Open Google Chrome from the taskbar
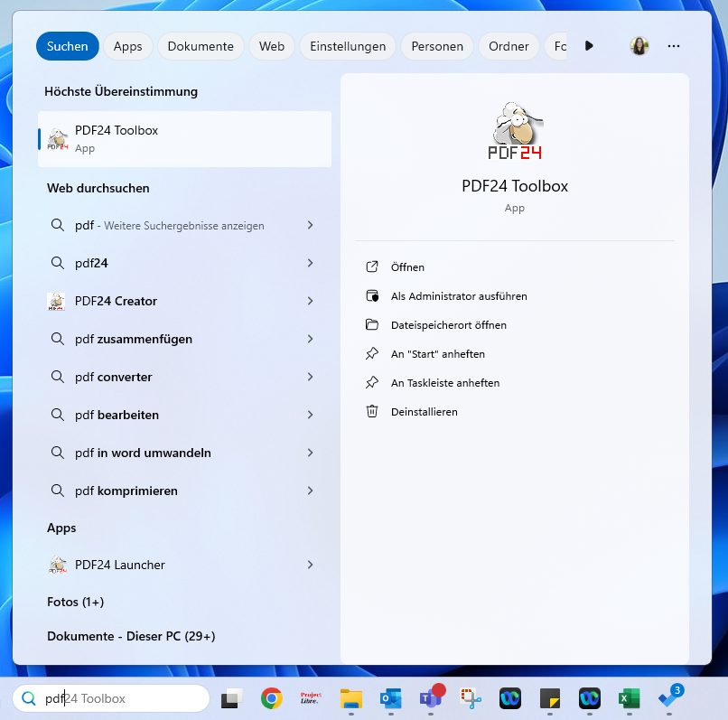 (272, 698)
